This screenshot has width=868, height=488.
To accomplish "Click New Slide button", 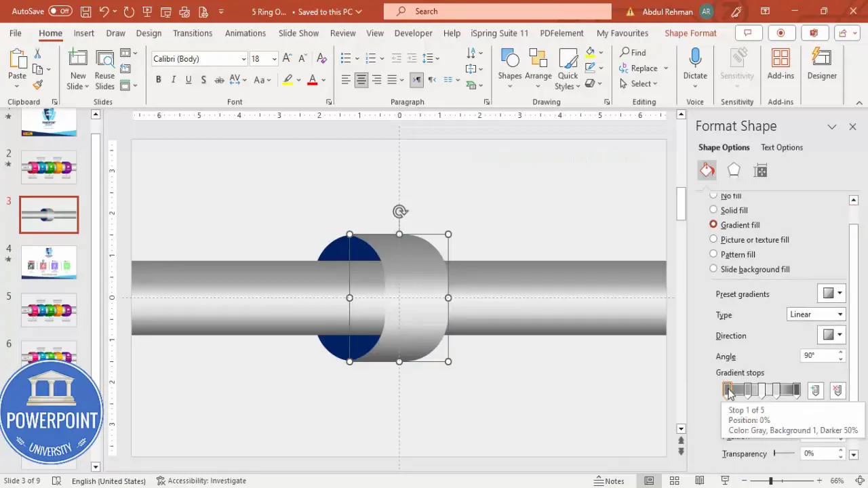I will [78, 68].
